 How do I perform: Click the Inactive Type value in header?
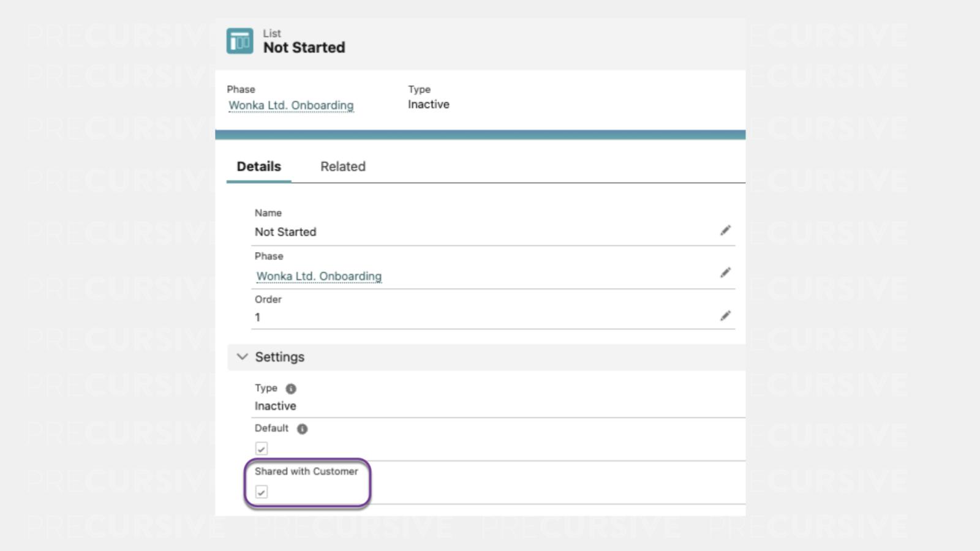[x=428, y=105]
